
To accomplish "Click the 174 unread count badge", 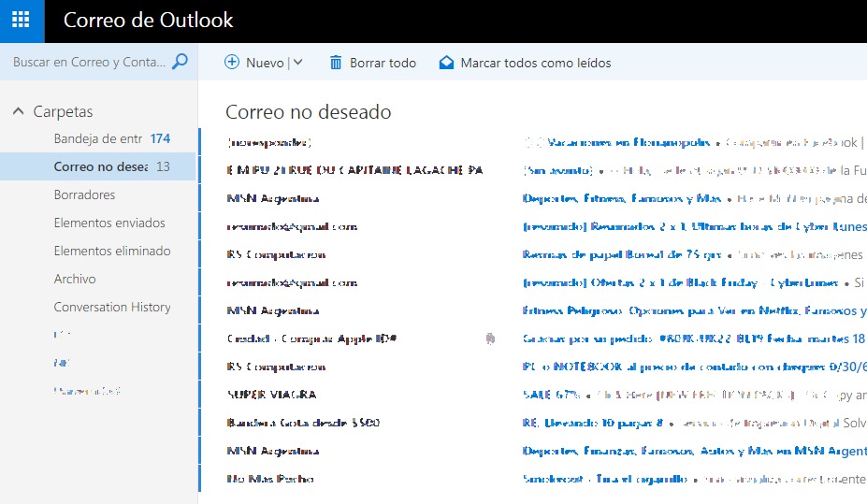I will pos(160,138).
